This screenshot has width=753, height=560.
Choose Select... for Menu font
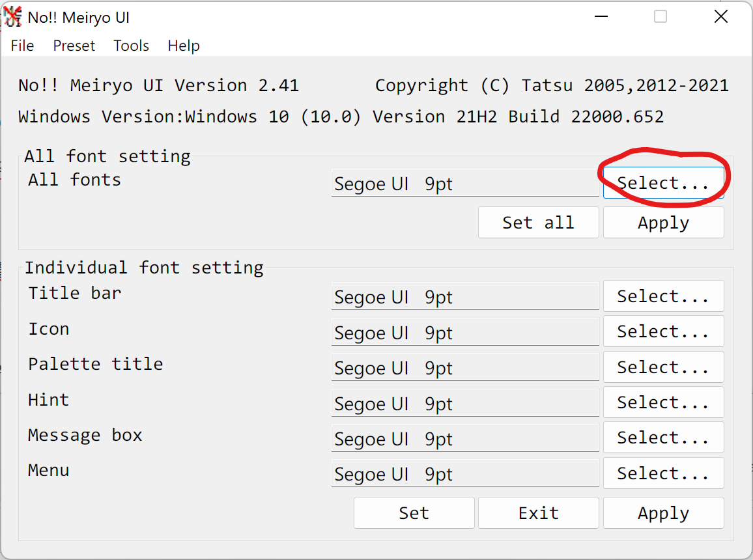(663, 473)
